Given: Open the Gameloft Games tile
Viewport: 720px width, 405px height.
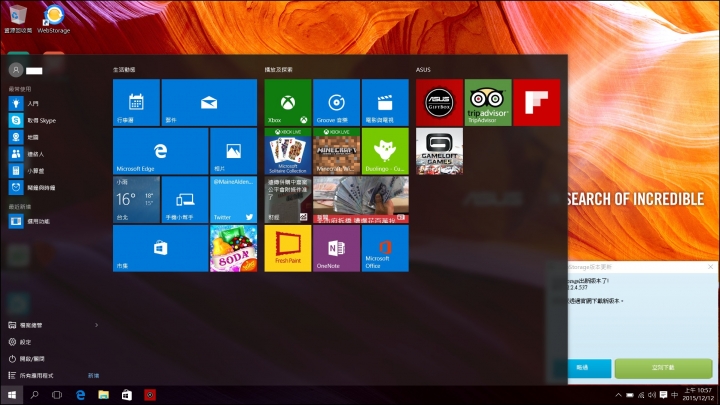Looking at the screenshot, I should [x=439, y=151].
